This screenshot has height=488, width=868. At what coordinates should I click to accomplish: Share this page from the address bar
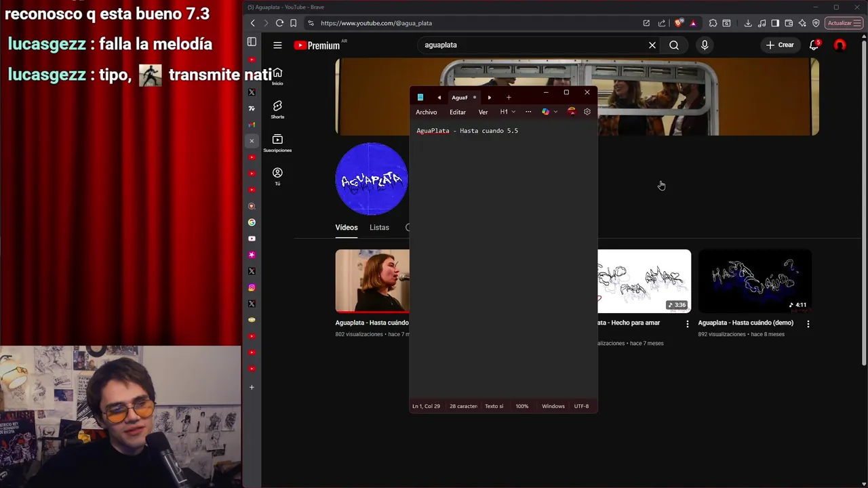(661, 23)
